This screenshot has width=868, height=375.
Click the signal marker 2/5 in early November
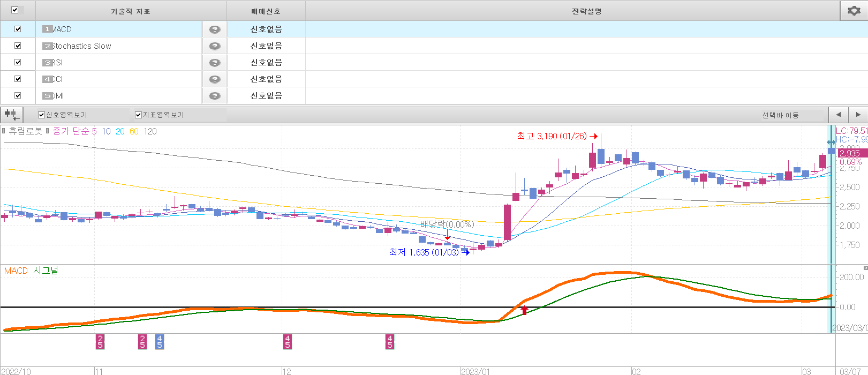point(100,342)
